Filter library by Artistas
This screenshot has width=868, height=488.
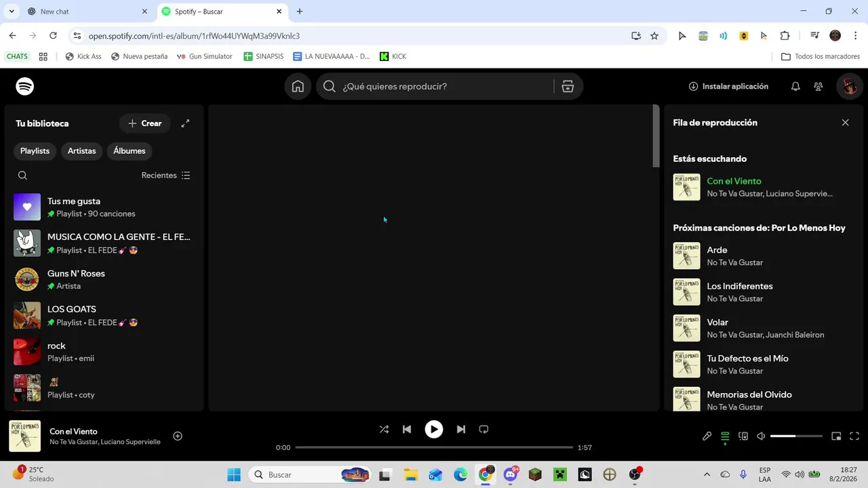(x=81, y=151)
